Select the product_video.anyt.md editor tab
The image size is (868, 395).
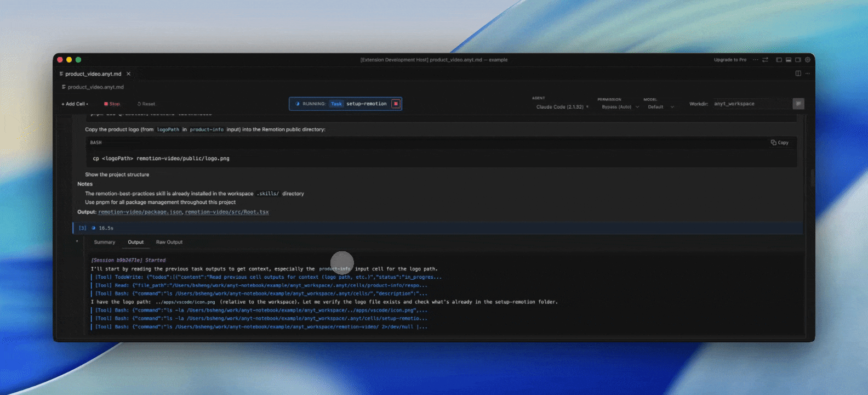pyautogui.click(x=94, y=74)
